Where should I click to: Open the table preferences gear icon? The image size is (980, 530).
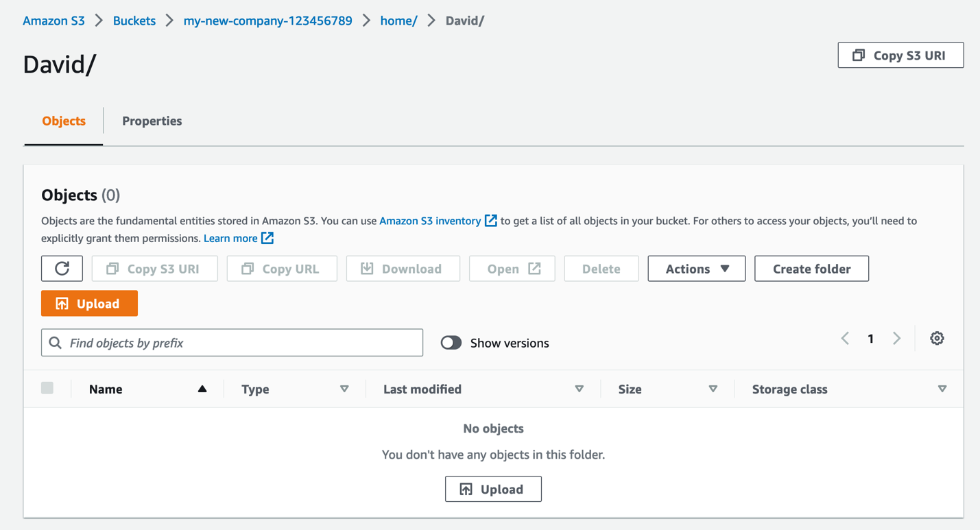point(937,338)
